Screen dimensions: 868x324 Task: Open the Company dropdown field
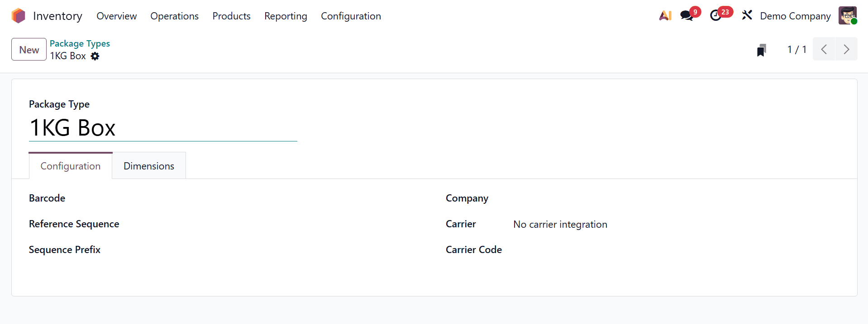[x=676, y=198]
